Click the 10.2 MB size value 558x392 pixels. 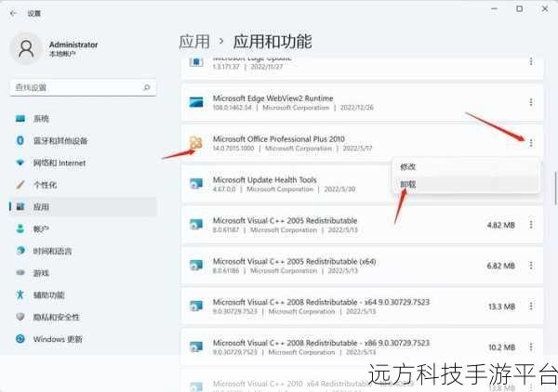tap(502, 347)
